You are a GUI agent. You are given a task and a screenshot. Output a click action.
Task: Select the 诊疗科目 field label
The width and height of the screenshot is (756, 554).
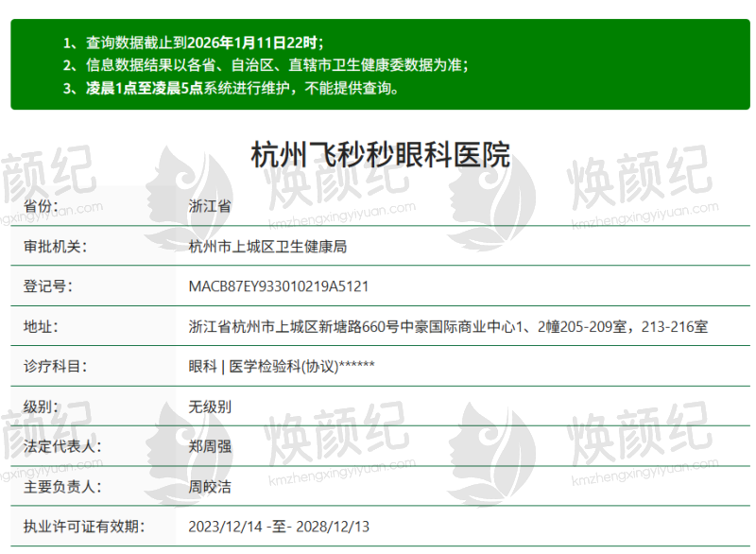tap(55, 366)
